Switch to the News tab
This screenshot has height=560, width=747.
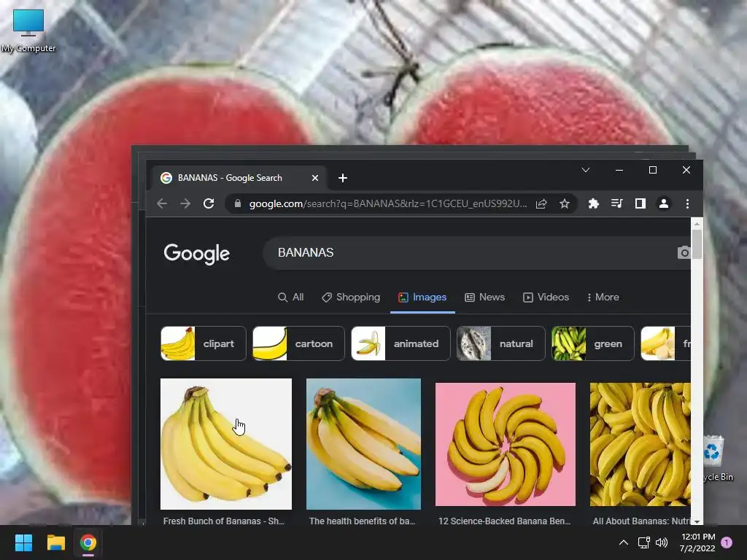click(485, 297)
